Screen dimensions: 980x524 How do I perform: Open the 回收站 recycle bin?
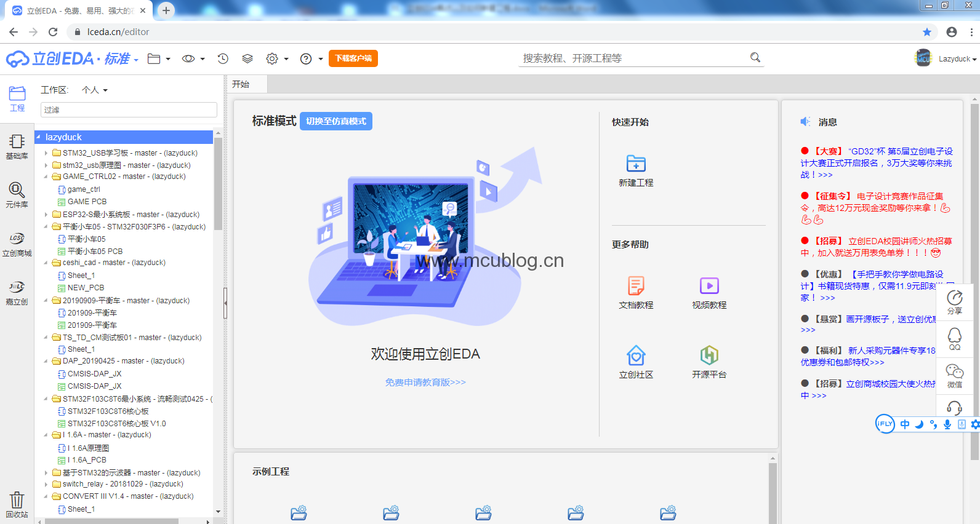coord(17,504)
